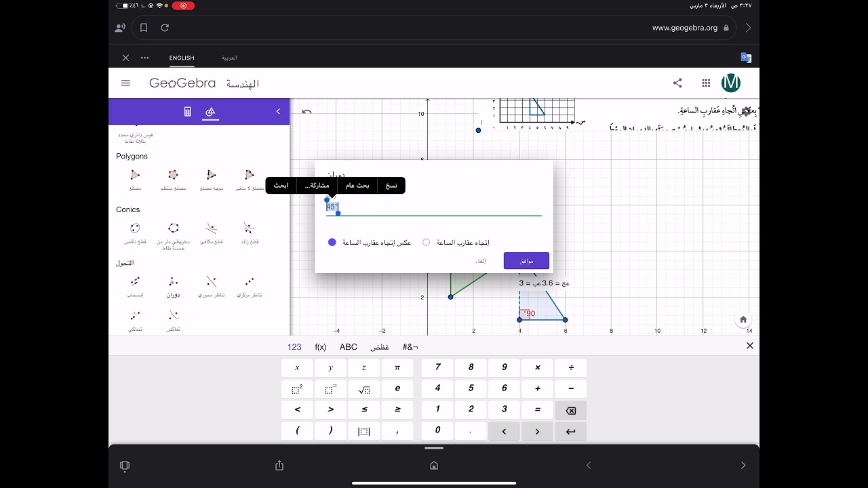
Task: Tap the square power key
Action: pyautogui.click(x=297, y=390)
